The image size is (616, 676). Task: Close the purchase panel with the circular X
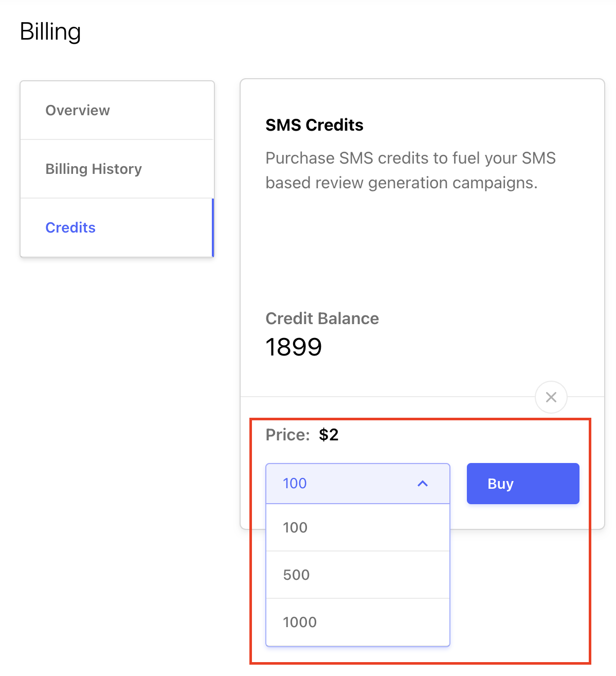551,397
